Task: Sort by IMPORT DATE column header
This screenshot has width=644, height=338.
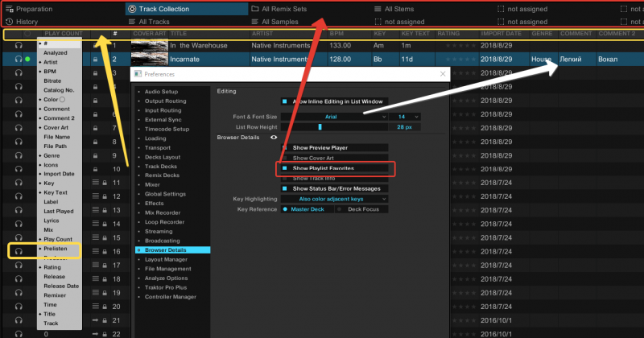Action: [x=501, y=34]
